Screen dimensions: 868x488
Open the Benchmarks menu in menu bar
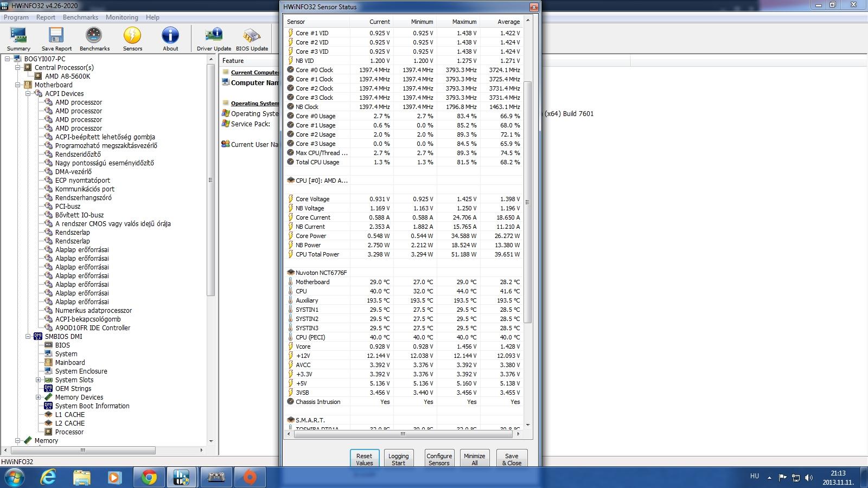80,17
